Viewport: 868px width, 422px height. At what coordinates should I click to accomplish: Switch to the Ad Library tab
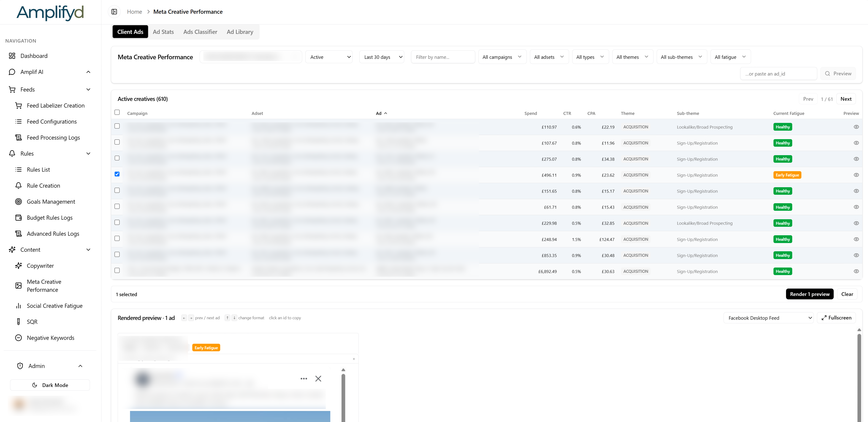tap(240, 32)
